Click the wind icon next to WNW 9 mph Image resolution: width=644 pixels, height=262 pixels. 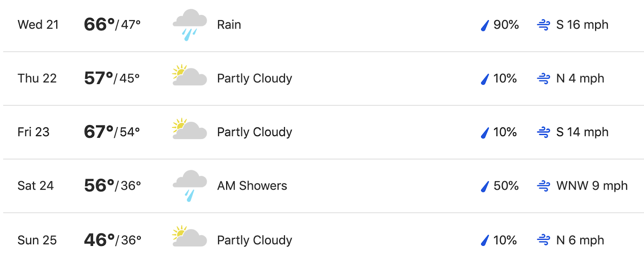(x=544, y=186)
